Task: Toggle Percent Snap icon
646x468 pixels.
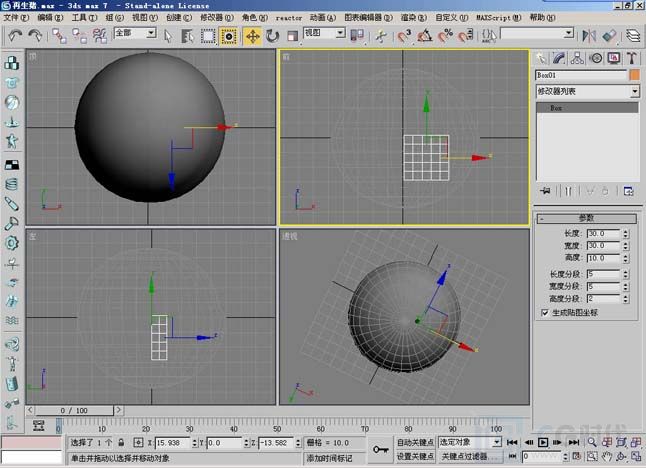Action: click(445, 36)
